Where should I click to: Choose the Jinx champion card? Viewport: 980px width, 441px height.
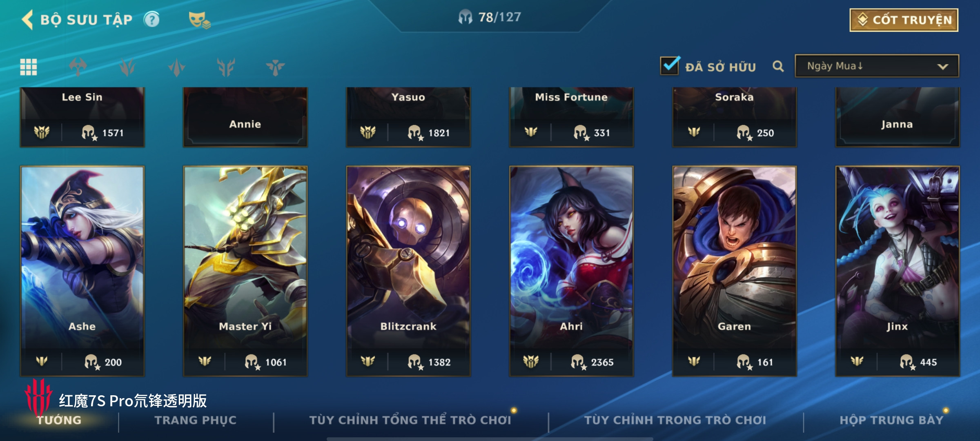click(x=898, y=271)
